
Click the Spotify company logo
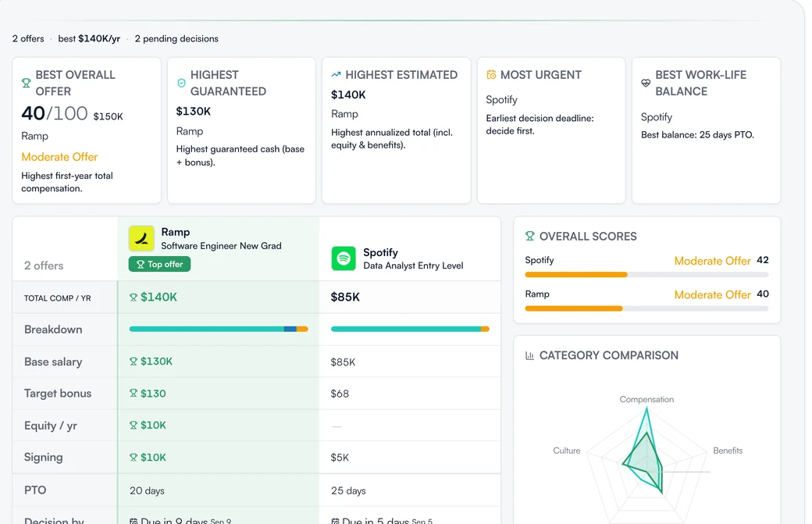[344, 258]
